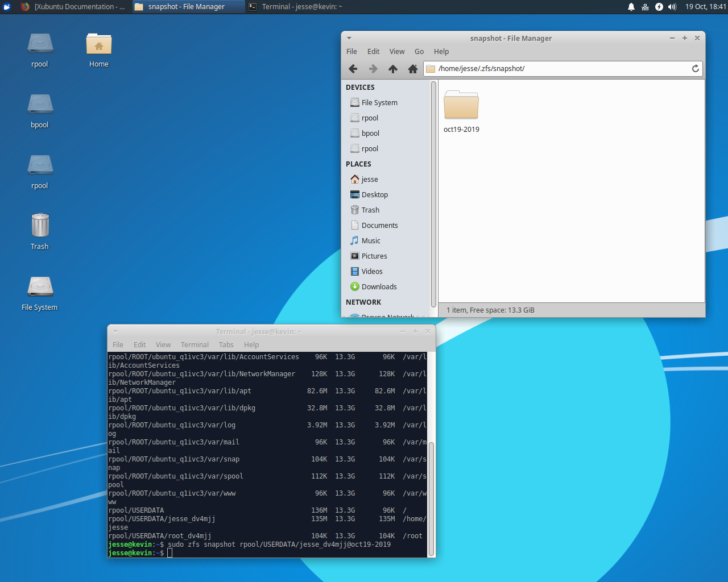Select bpool in the Devices sidebar
728x582 pixels.
[x=365, y=134]
